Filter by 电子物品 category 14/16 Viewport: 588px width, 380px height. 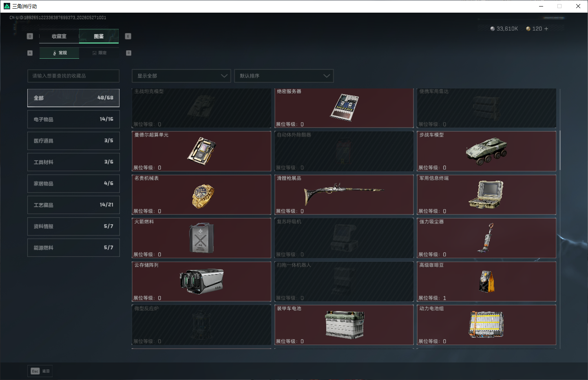(73, 119)
